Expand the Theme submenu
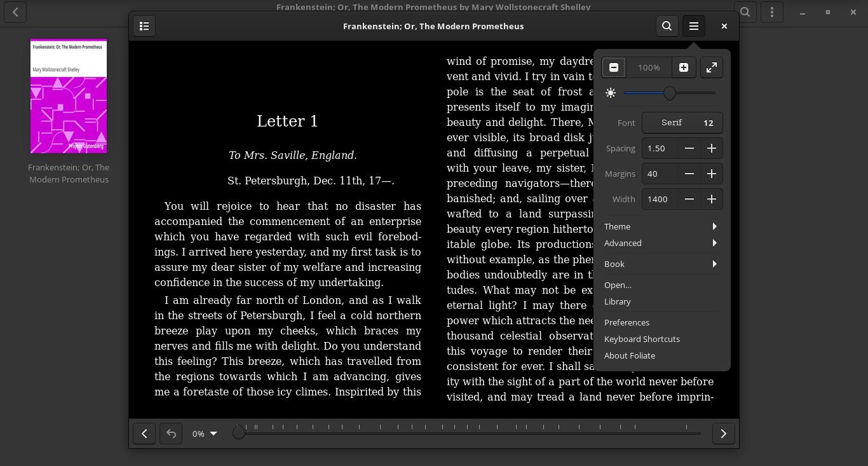This screenshot has width=868, height=466. pos(661,226)
